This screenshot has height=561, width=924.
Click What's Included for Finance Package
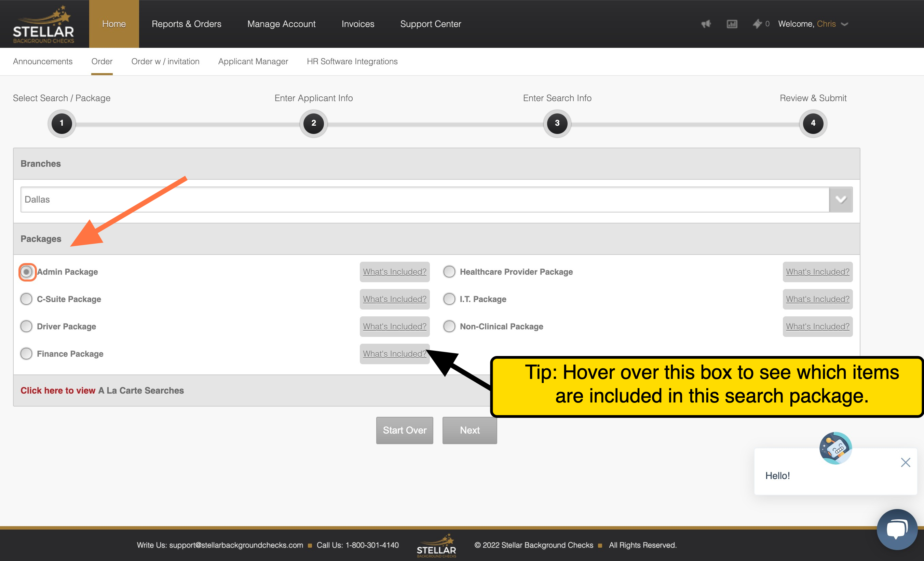[x=394, y=354]
